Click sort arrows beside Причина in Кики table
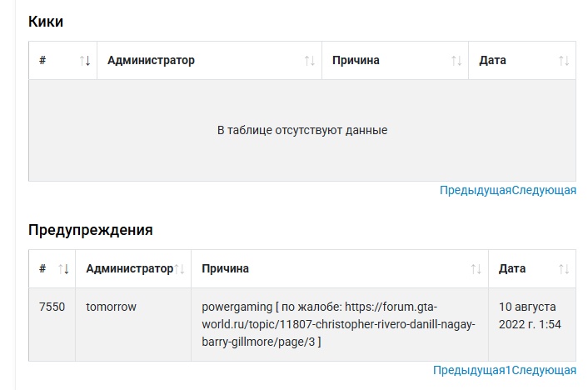Viewport: 588px width, 390px height. pyautogui.click(x=456, y=61)
